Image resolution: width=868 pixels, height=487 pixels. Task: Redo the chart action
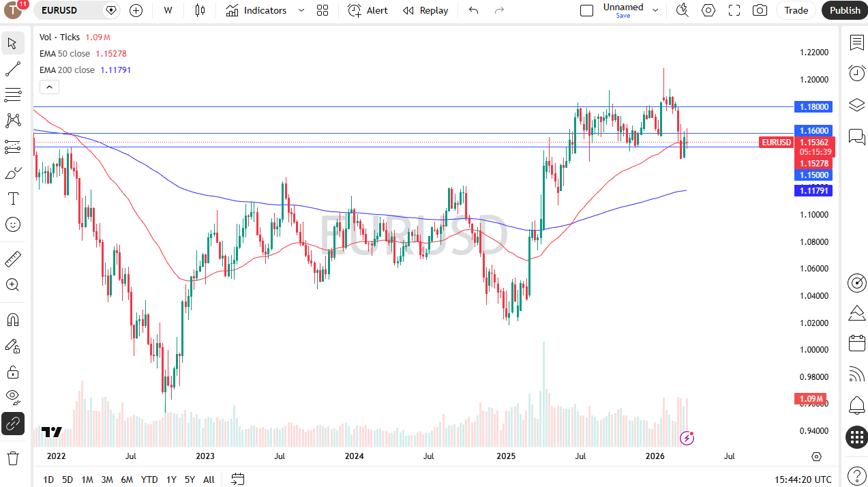[499, 10]
